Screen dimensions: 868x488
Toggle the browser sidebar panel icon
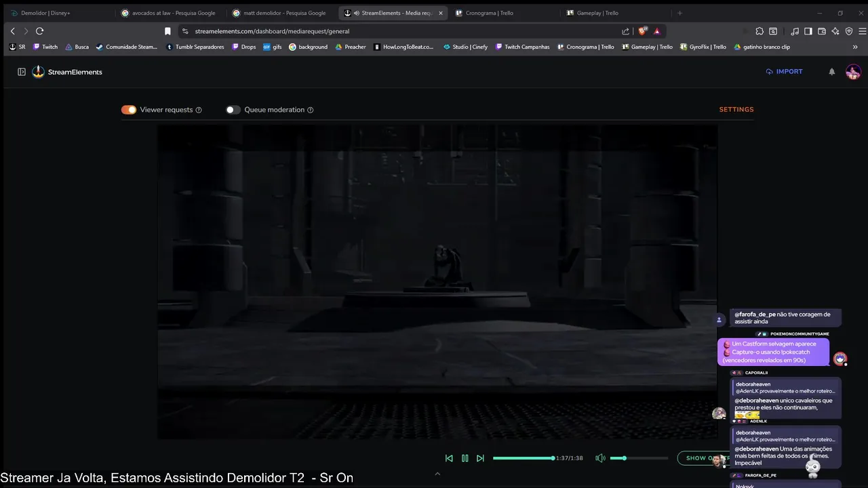click(x=809, y=31)
